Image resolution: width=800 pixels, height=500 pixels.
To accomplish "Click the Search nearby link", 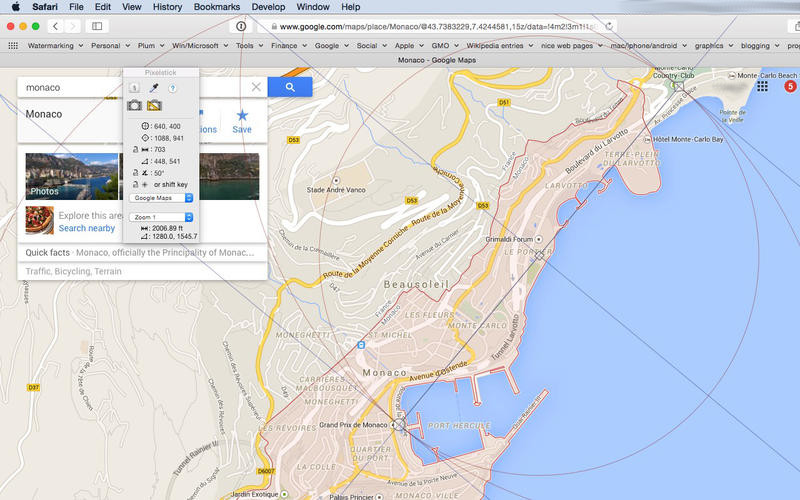I will coord(87,228).
